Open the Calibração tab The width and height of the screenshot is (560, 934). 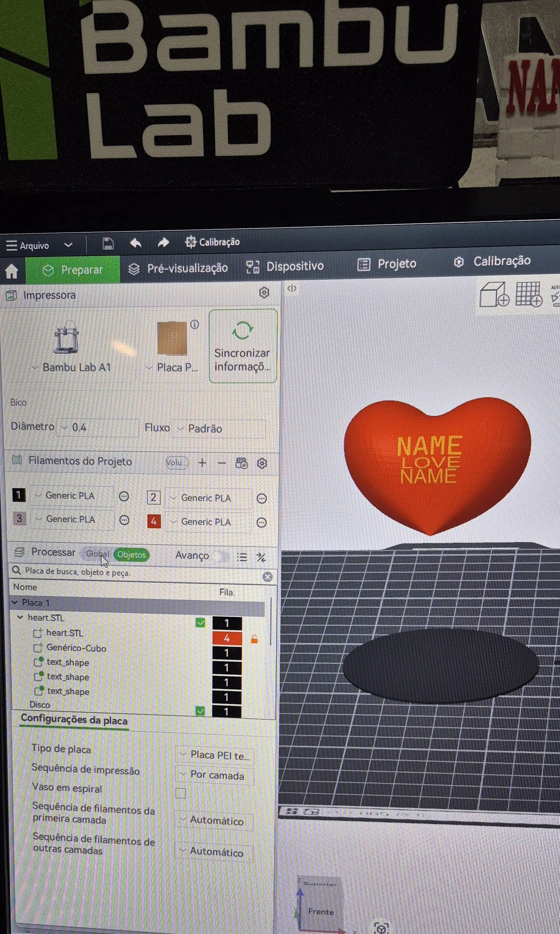[492, 261]
